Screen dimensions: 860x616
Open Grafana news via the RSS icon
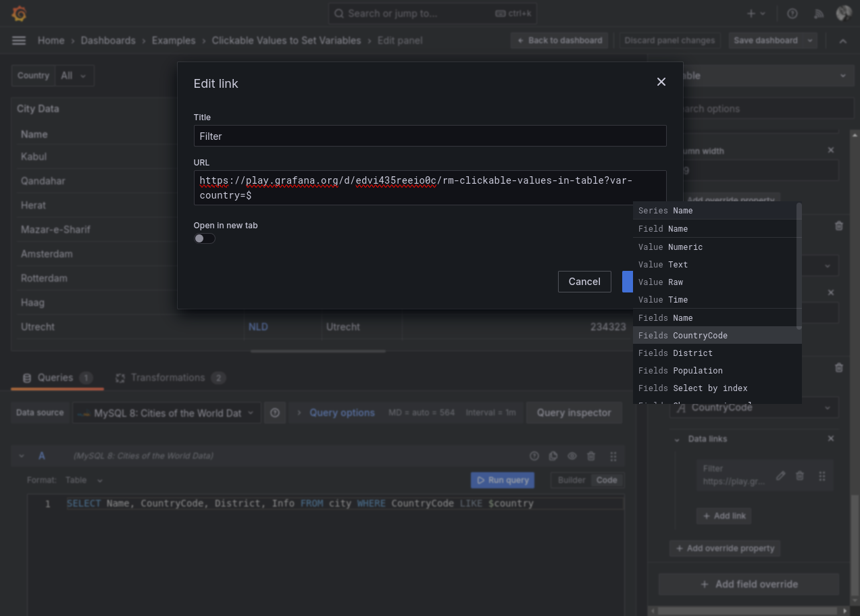pos(819,14)
